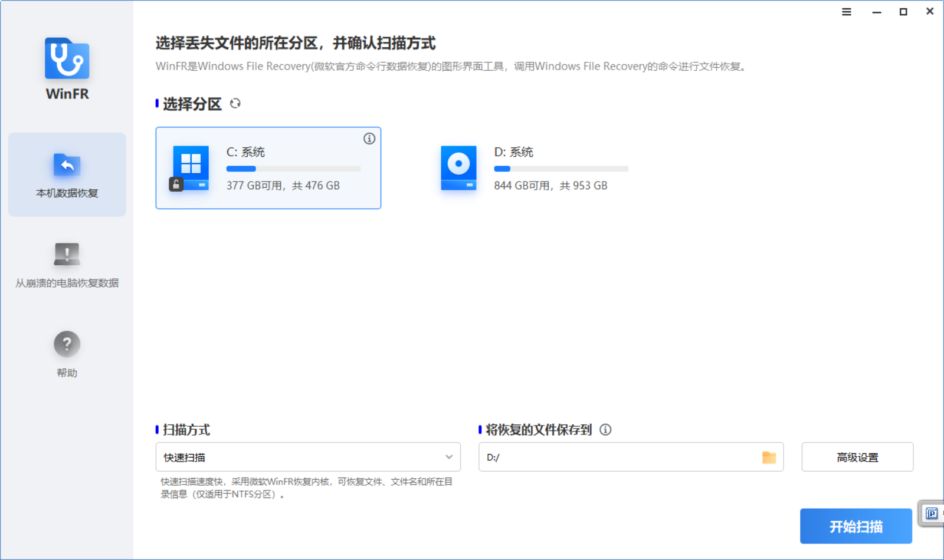Viewport: 944px width, 560px height.
Task: Select the C: 系统 partition card
Action: click(x=268, y=168)
